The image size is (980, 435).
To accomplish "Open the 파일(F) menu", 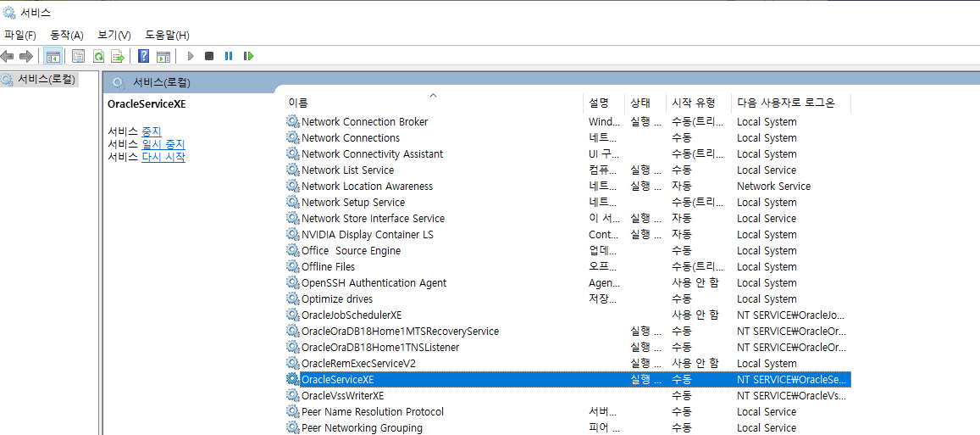I will click(x=20, y=35).
